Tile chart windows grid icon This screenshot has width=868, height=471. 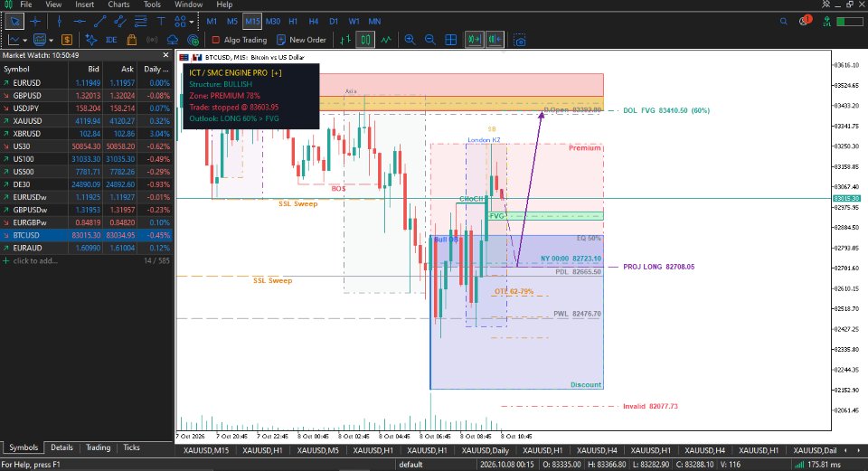(x=451, y=40)
